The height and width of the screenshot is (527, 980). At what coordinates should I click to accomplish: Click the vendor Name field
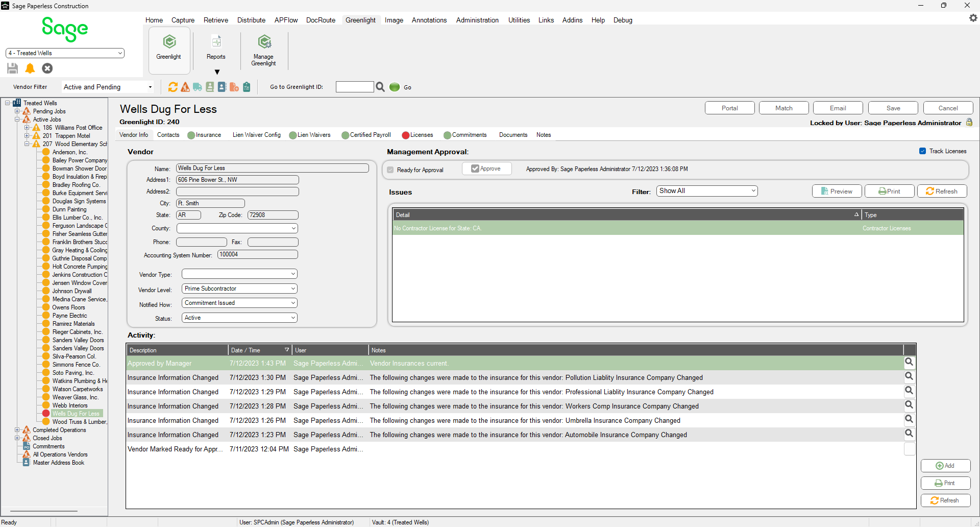[x=273, y=168]
